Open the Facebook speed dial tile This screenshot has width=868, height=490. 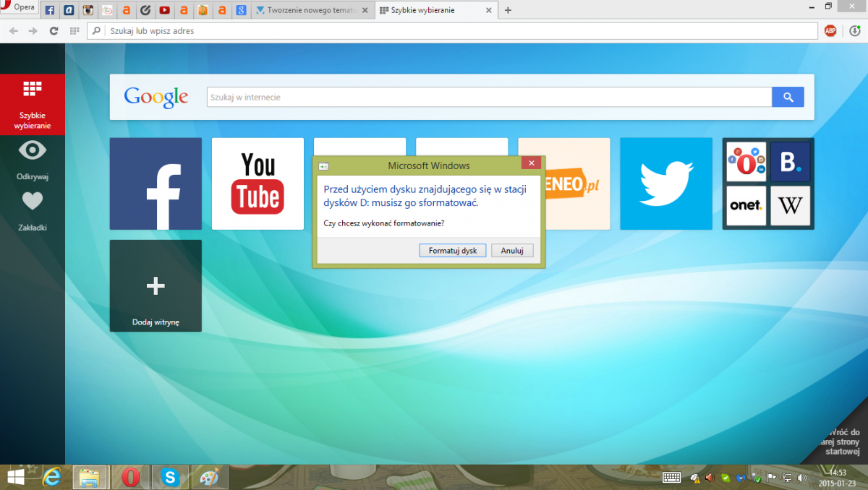[156, 184]
